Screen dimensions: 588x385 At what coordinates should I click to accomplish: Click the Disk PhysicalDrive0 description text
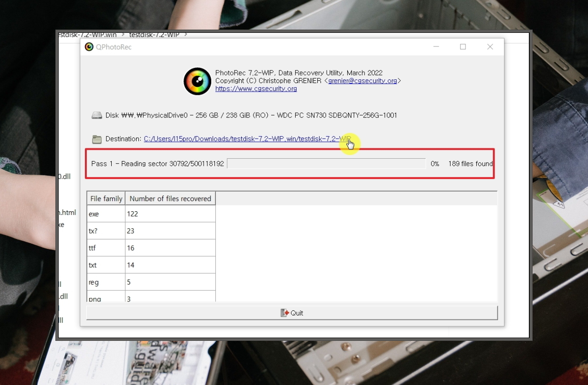click(251, 115)
